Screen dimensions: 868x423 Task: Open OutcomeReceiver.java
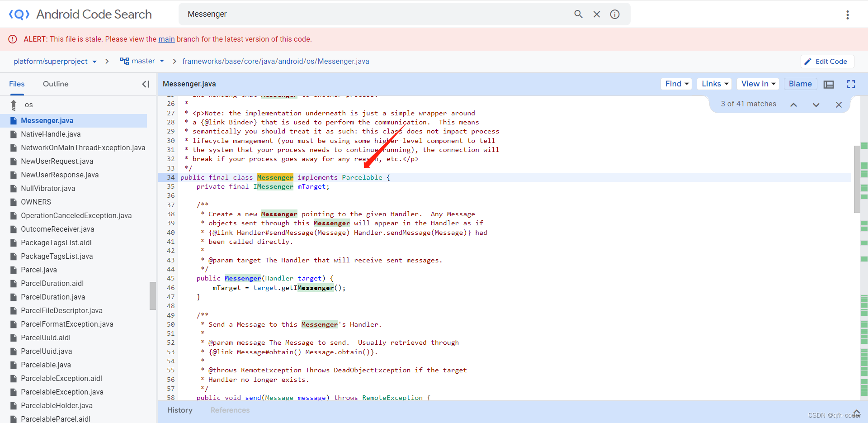coord(57,229)
